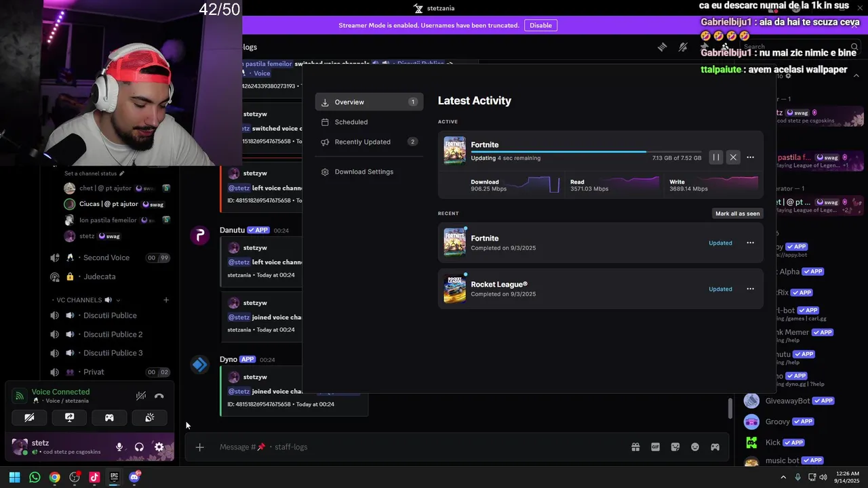868x488 pixels.
Task: Disable Streamer Mode in Discord banner
Action: point(540,25)
